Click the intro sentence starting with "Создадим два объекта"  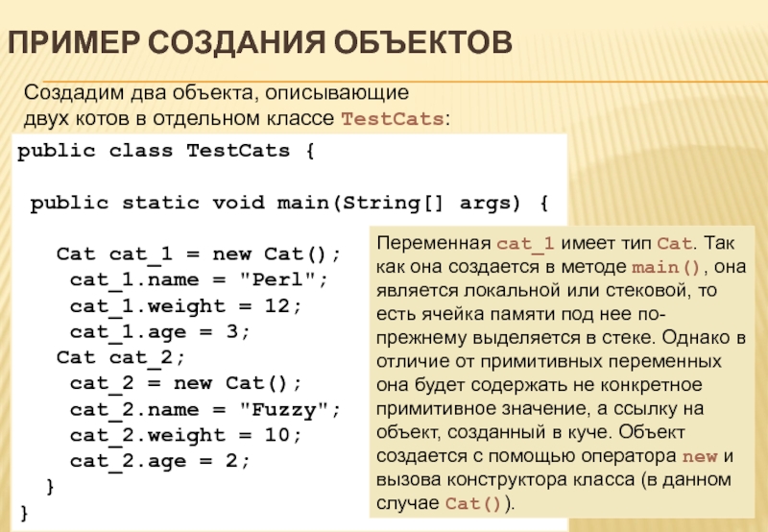coord(217,94)
